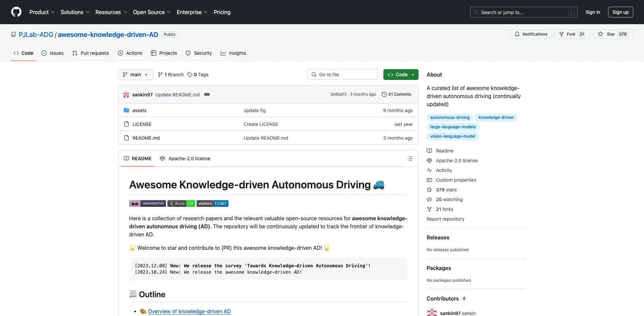Click the star icon next to 379 stars
The width and height of the screenshot is (644, 316).
pos(429,190)
